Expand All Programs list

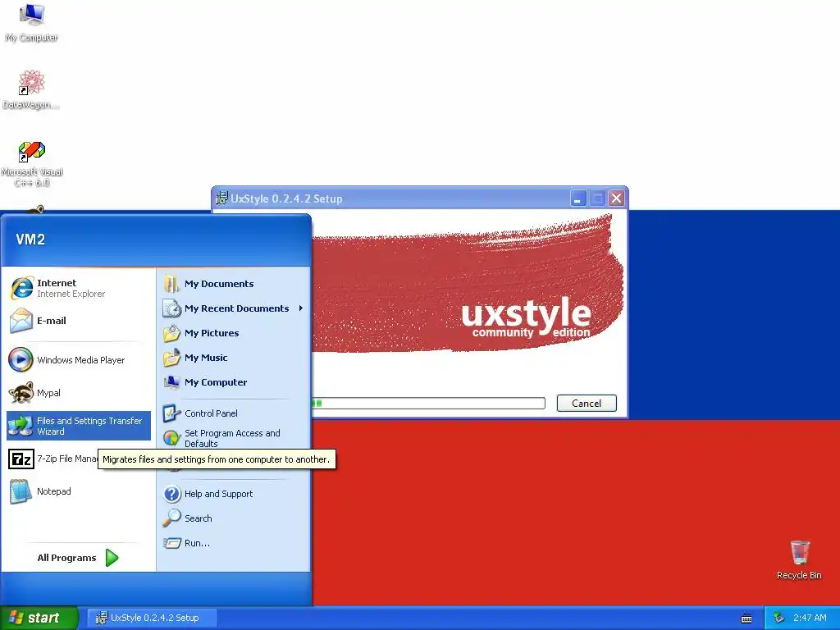(78, 558)
